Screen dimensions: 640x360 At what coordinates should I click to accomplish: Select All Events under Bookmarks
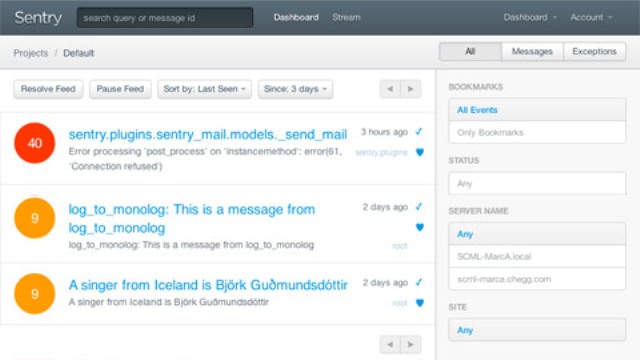[x=537, y=110]
